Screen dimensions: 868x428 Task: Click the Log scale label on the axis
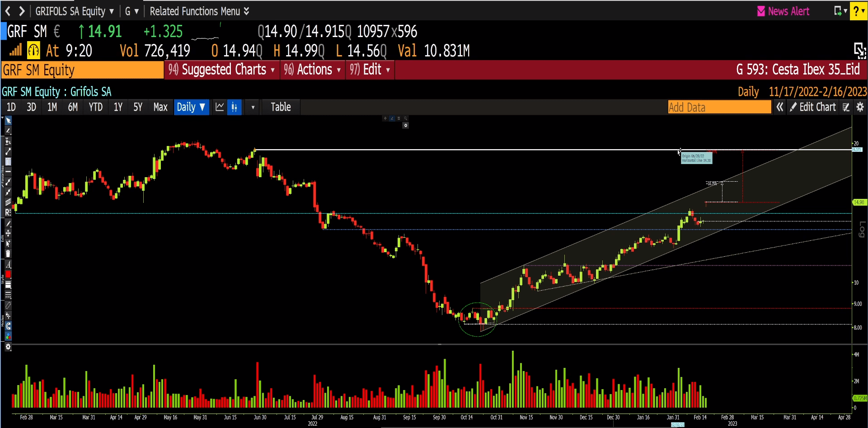pyautogui.click(x=862, y=229)
